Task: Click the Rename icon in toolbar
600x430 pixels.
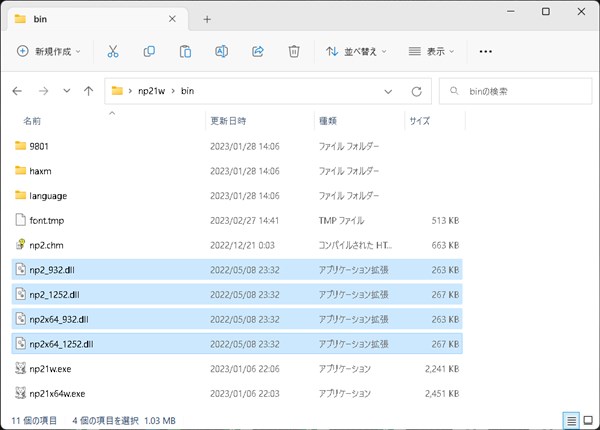Action: (221, 51)
